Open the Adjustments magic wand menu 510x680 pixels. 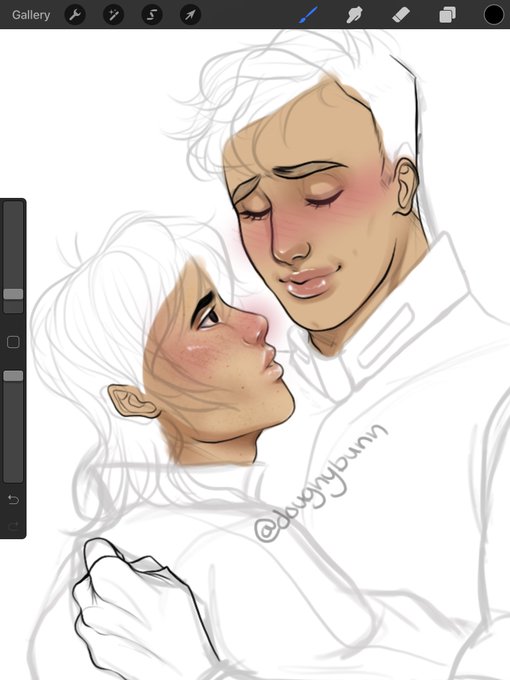coord(114,15)
